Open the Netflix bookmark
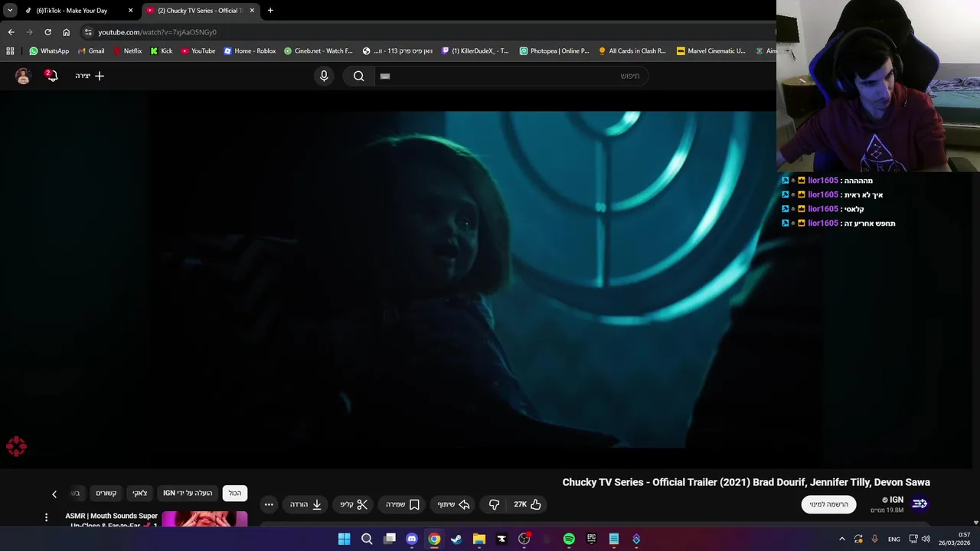The height and width of the screenshot is (551, 980). (127, 51)
